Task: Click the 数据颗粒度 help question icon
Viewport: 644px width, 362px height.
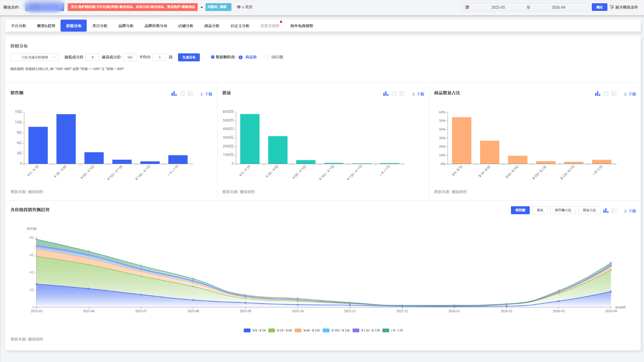Action: pyautogui.click(x=213, y=57)
